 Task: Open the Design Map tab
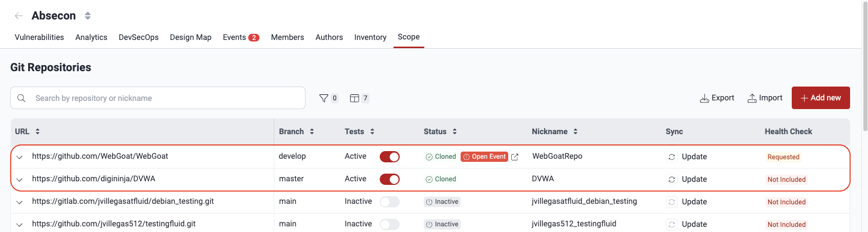190,37
